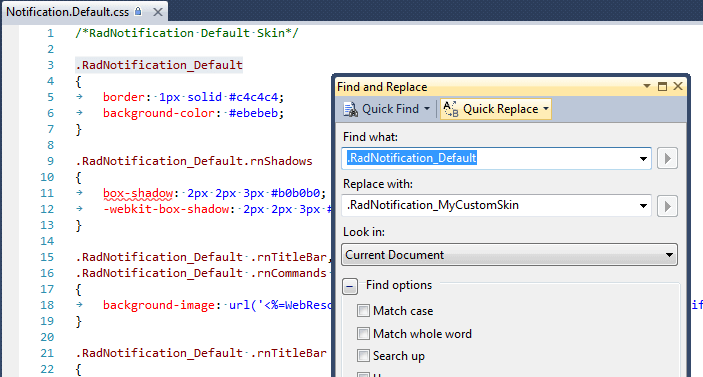This screenshot has height=377, width=703.
Task: Click the lock icon on the Notification.Default.css tab
Action: (139, 11)
